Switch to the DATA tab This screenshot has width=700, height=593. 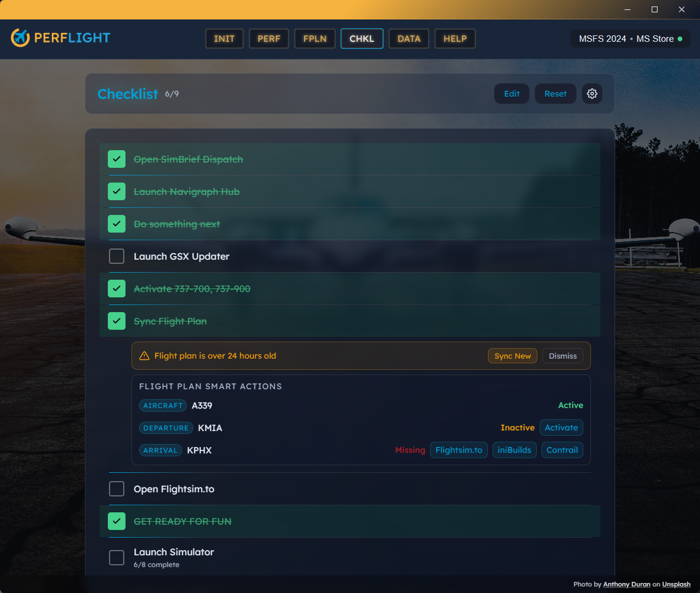pyautogui.click(x=408, y=38)
